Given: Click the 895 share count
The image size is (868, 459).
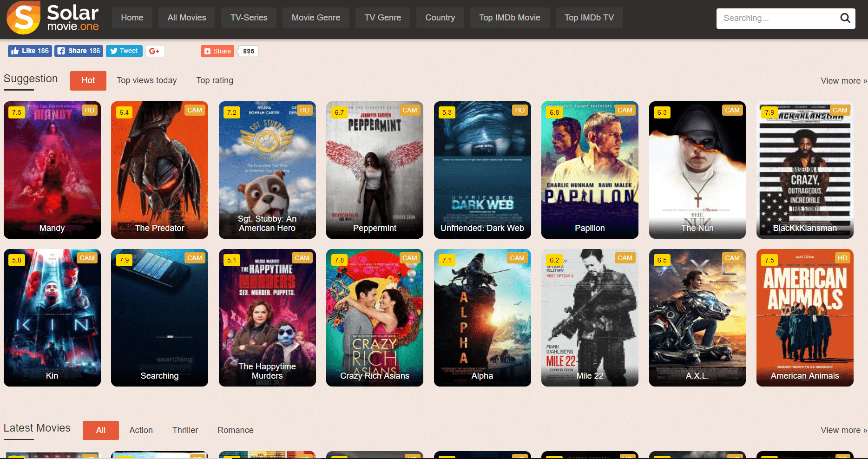Looking at the screenshot, I should point(249,51).
